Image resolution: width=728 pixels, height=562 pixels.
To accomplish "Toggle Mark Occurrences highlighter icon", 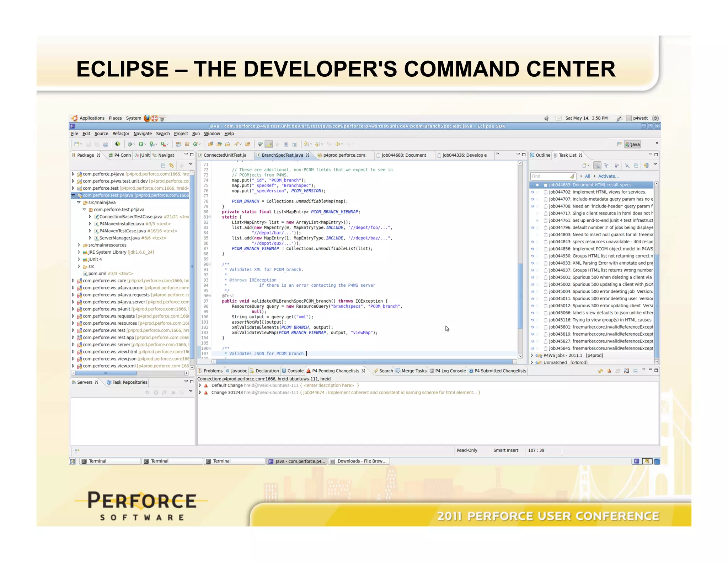I will [x=269, y=144].
